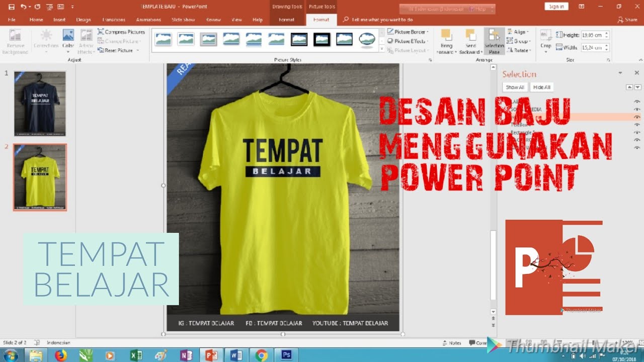Click Hide All in Selection pane

coord(541,87)
